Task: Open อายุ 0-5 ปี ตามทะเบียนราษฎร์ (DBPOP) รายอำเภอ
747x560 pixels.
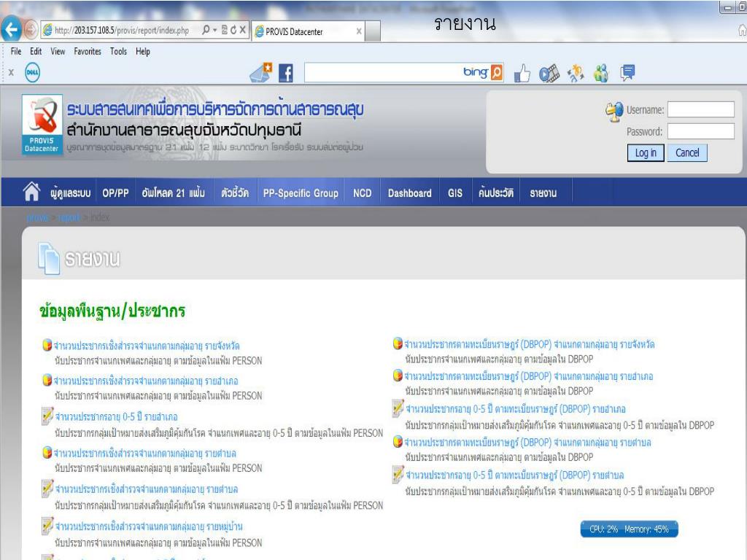Action: [516, 408]
